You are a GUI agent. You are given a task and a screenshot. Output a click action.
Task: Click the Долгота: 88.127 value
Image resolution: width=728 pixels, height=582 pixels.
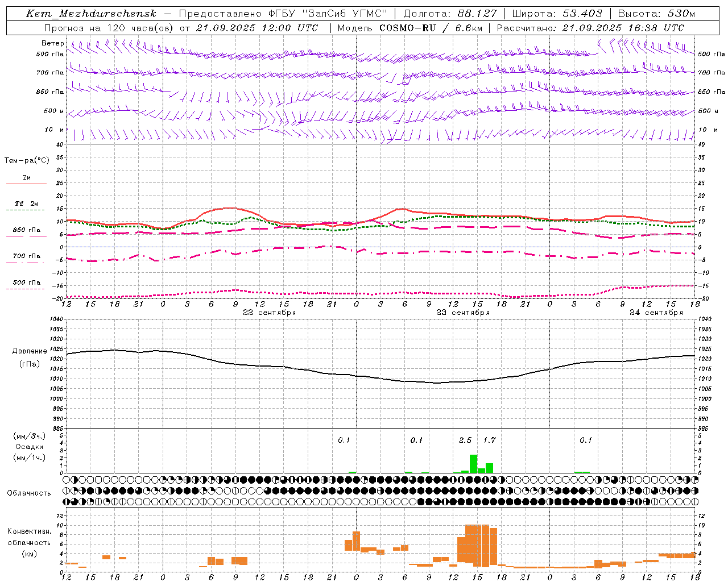[449, 14]
